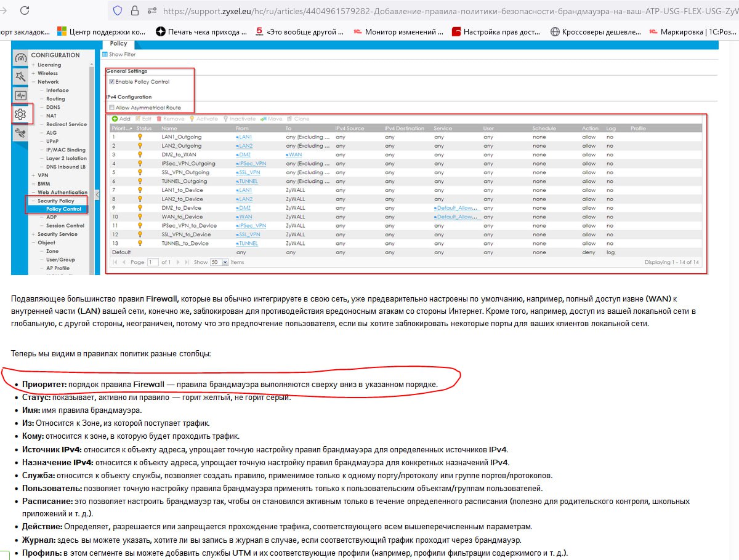The image size is (739, 560).
Task: Open IP/MAC Binding tree item
Action: [x=66, y=150]
